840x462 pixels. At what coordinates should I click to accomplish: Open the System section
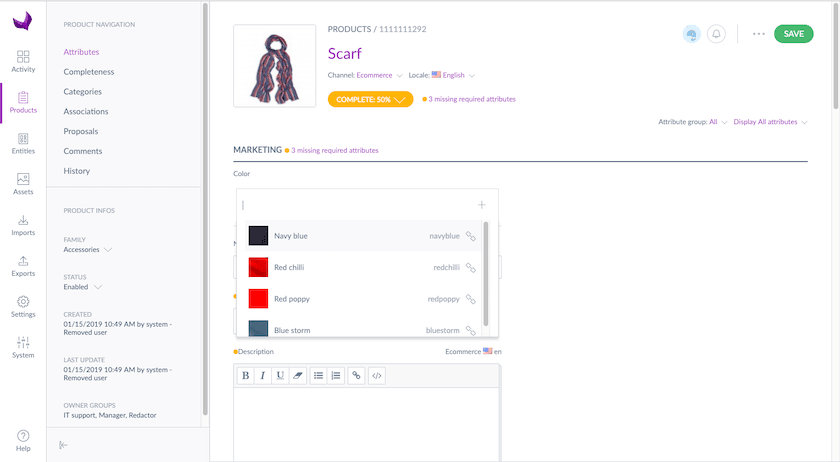tap(23, 347)
